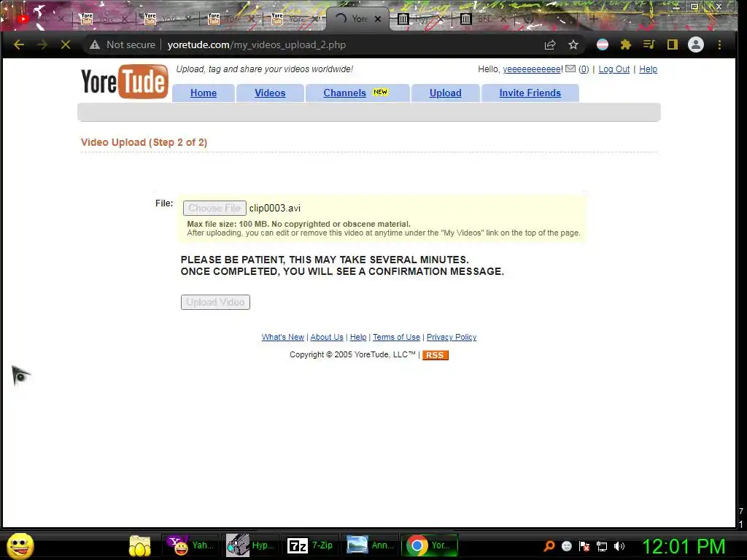The width and height of the screenshot is (747, 560).
Task: Open the Privacy Policy link
Action: coord(452,337)
